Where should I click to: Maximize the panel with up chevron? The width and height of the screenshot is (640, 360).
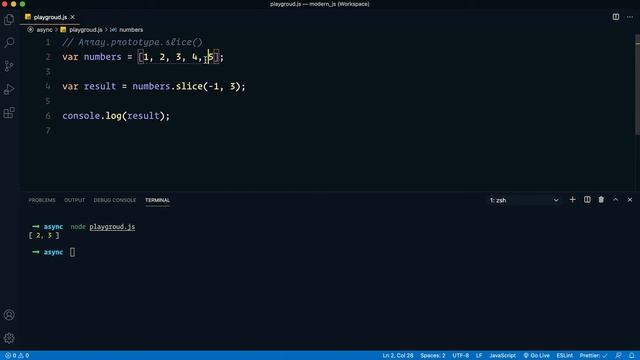point(616,200)
